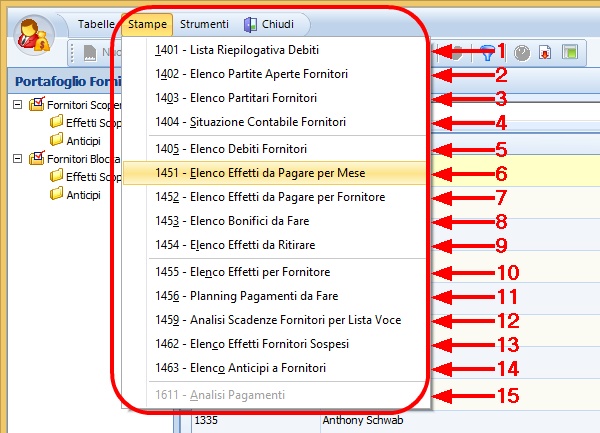Click the application logo button with user icon
Viewport: 600px width, 433px height.
(37, 36)
